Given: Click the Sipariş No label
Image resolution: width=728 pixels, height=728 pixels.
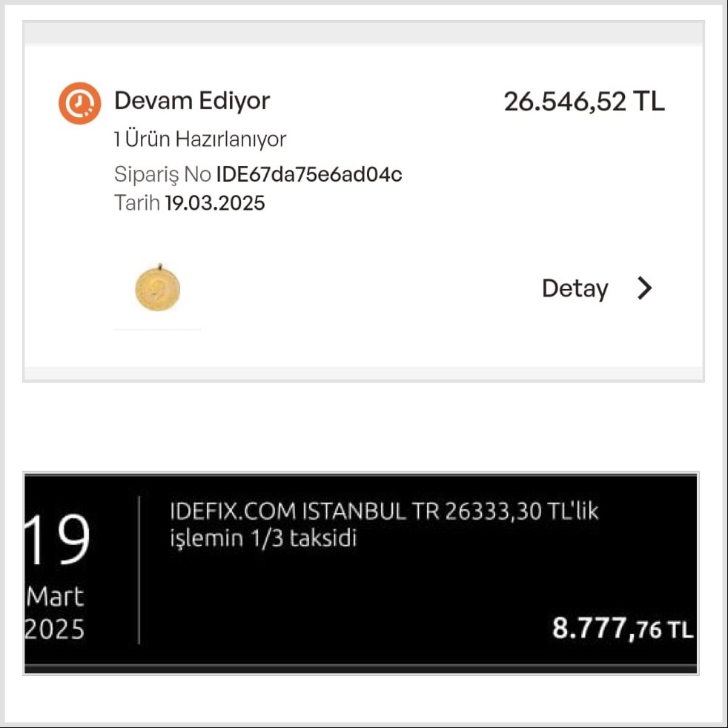Looking at the screenshot, I should (x=162, y=174).
